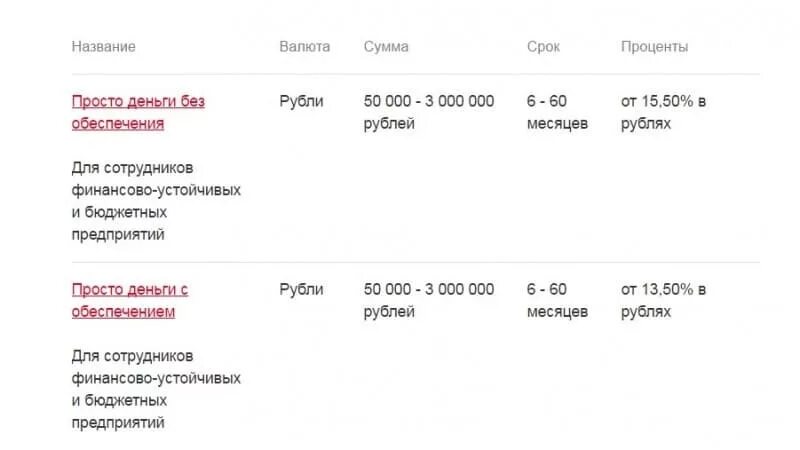Viewport: 800px width, 450px height.
Task: Click the word 'обеспечением' in second link
Action: pos(123,312)
